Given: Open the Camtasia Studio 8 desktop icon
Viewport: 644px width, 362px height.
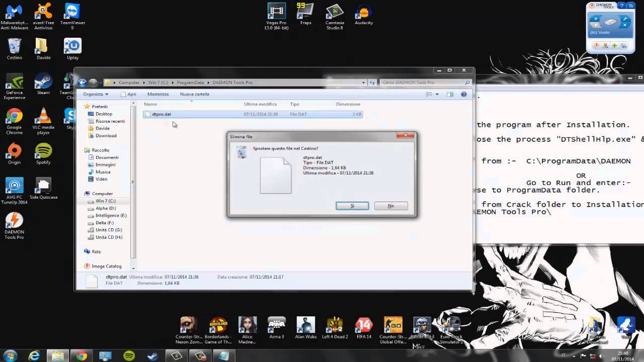Looking at the screenshot, I should (x=335, y=16).
